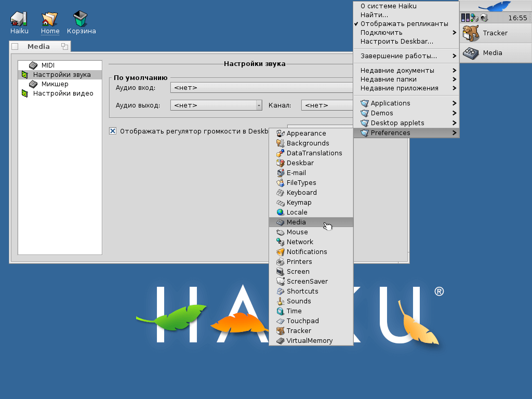Open Appearance preferences icon
Screen dimensions: 532x399
pyautogui.click(x=280, y=134)
